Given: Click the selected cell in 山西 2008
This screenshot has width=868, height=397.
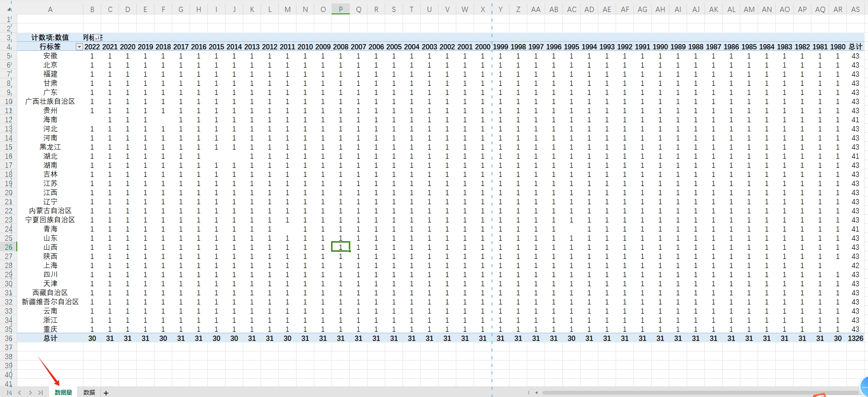Looking at the screenshot, I should tap(341, 247).
